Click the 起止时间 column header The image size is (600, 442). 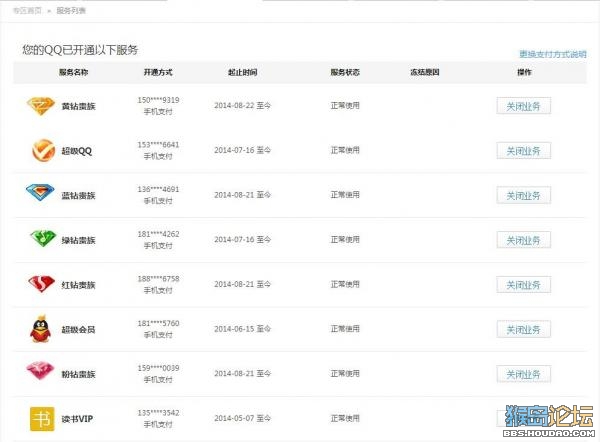243,72
